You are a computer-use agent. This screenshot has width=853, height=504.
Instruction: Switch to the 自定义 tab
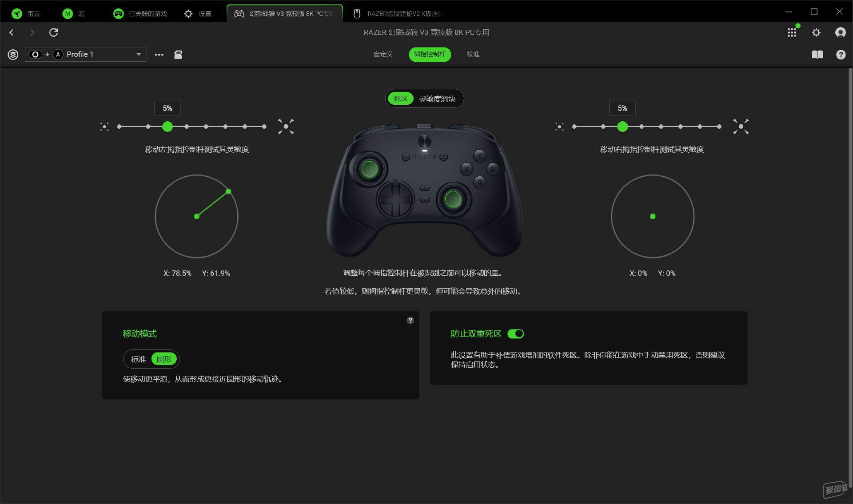pos(383,54)
